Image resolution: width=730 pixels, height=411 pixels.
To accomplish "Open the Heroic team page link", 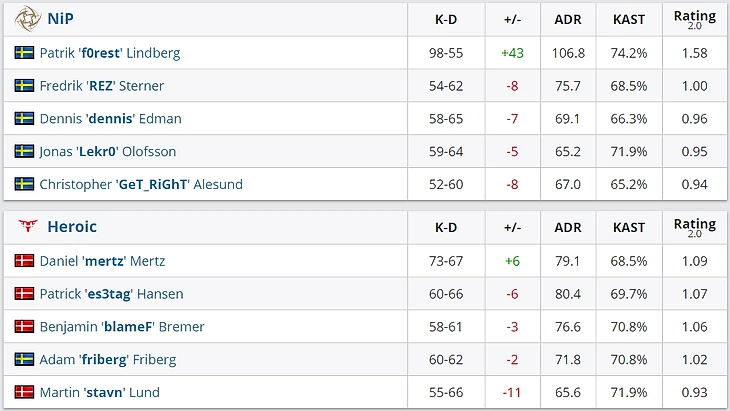I will pyautogui.click(x=72, y=227).
